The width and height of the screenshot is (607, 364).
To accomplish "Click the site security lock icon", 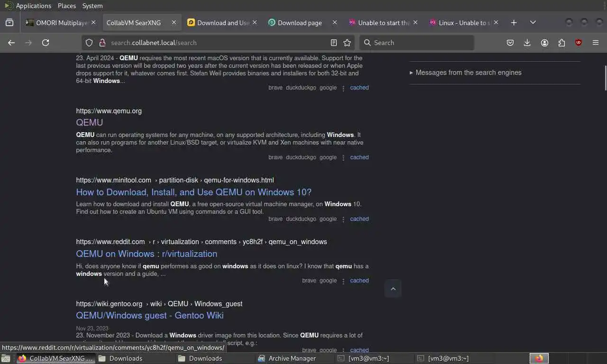I will [x=102, y=43].
